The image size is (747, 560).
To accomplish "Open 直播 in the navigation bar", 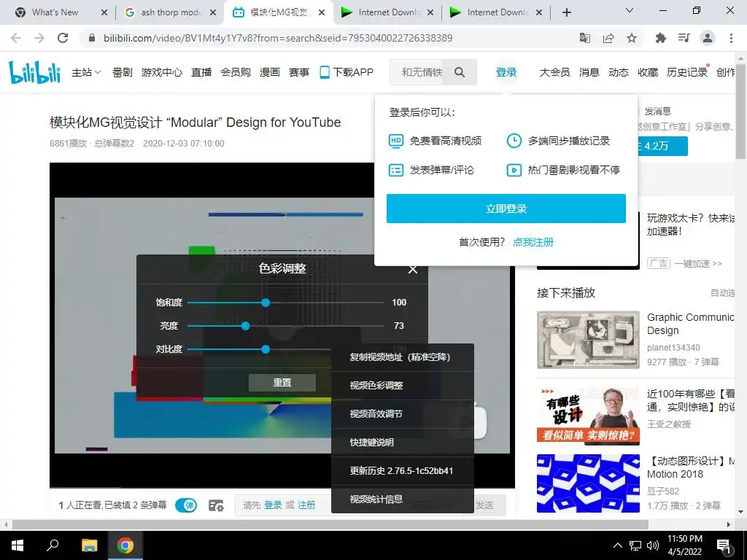I will tap(201, 72).
